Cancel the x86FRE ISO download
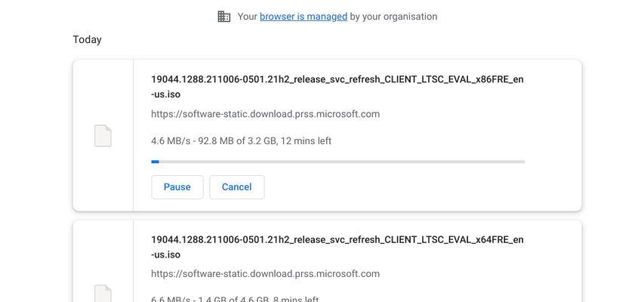644x302 pixels. (237, 187)
